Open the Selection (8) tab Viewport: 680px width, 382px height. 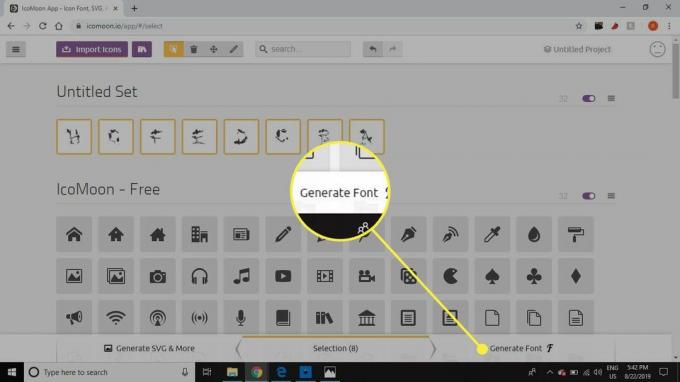pyautogui.click(x=336, y=348)
